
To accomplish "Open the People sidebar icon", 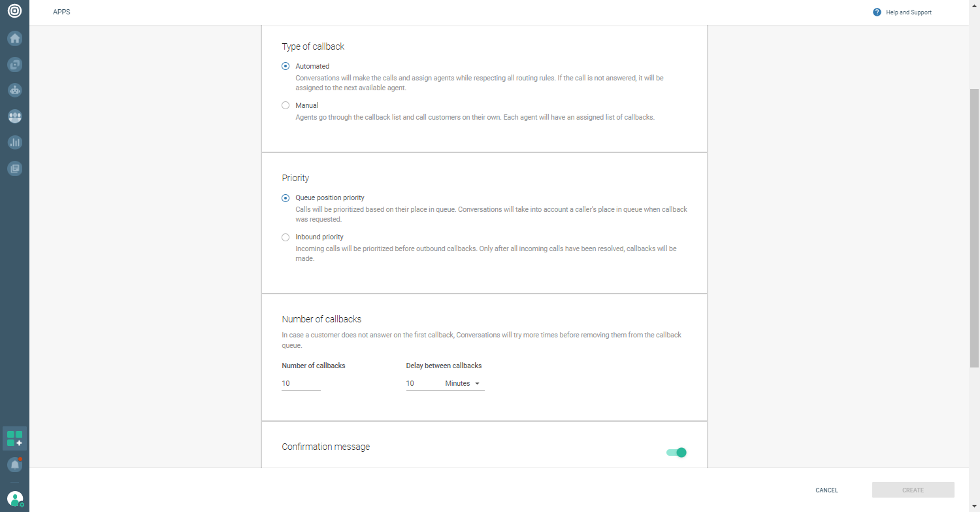I will 14,116.
